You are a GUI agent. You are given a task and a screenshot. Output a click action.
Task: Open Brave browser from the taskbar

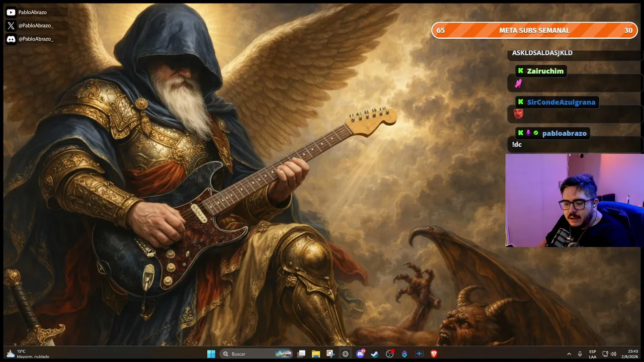[x=434, y=354]
